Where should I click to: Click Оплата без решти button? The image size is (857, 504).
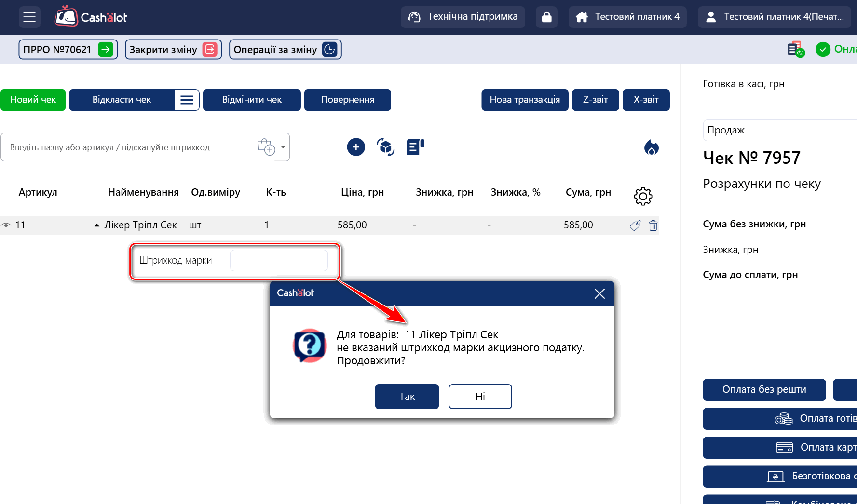(x=764, y=390)
